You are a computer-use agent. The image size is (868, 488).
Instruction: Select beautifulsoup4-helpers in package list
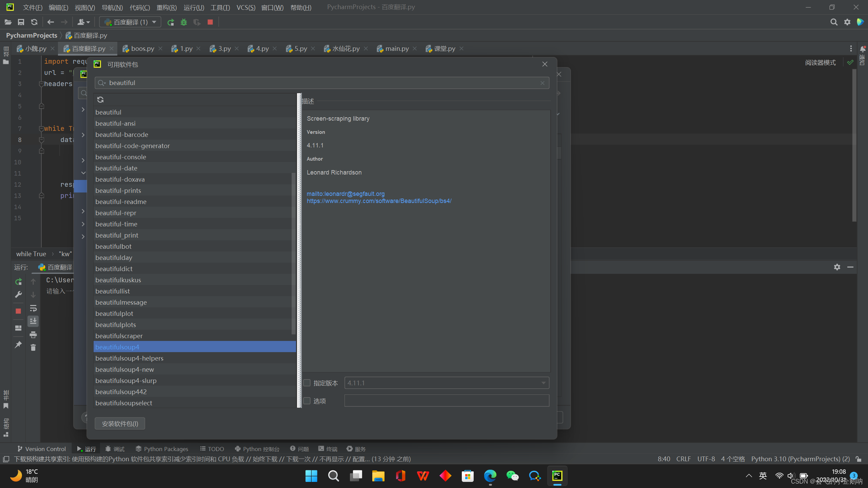coord(129,358)
